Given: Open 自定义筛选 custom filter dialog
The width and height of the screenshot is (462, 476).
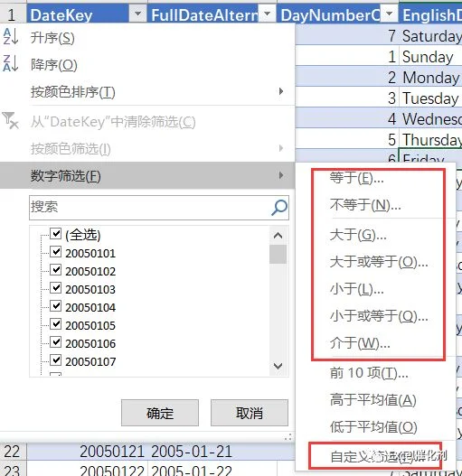Looking at the screenshot, I should 375,456.
